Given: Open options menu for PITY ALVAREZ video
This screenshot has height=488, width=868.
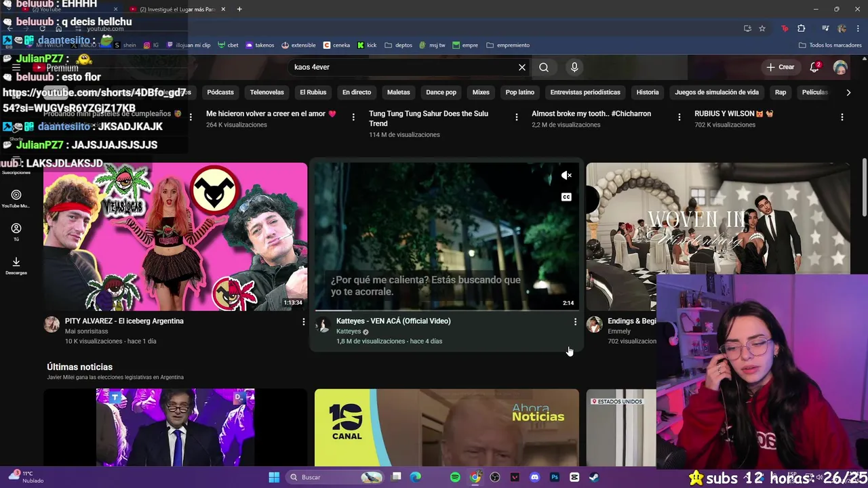Looking at the screenshot, I should (304, 322).
